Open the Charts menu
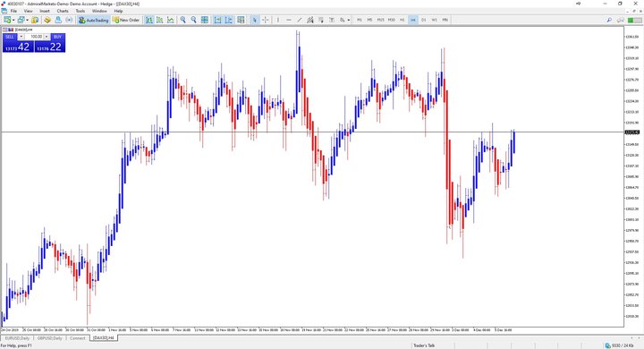Image resolution: width=644 pixels, height=349 pixels. pos(63,11)
